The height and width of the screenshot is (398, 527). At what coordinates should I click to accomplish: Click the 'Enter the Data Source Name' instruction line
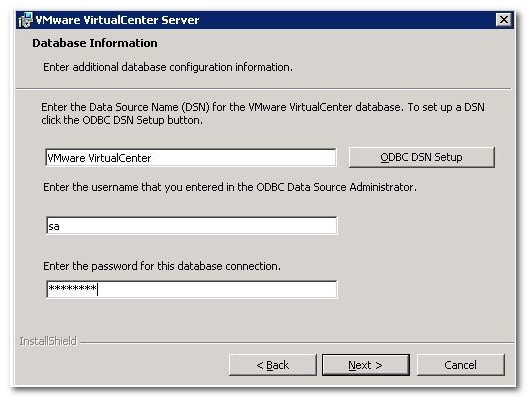point(263,107)
